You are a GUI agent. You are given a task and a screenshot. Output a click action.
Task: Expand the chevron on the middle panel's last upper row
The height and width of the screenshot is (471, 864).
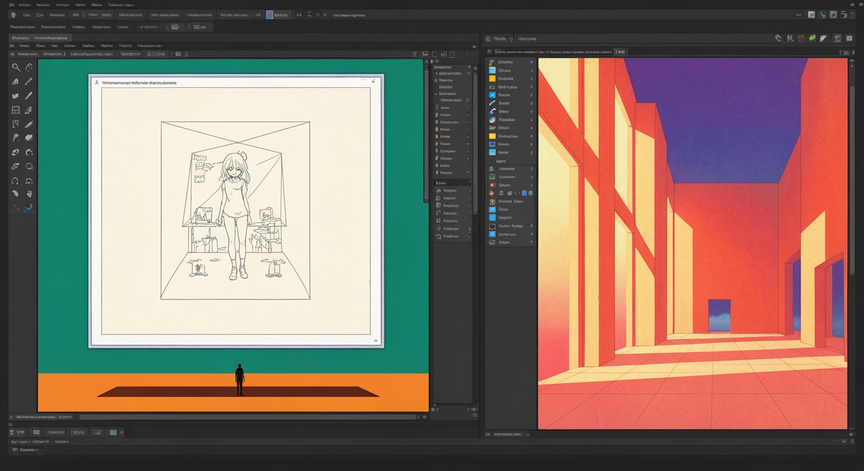click(468, 172)
